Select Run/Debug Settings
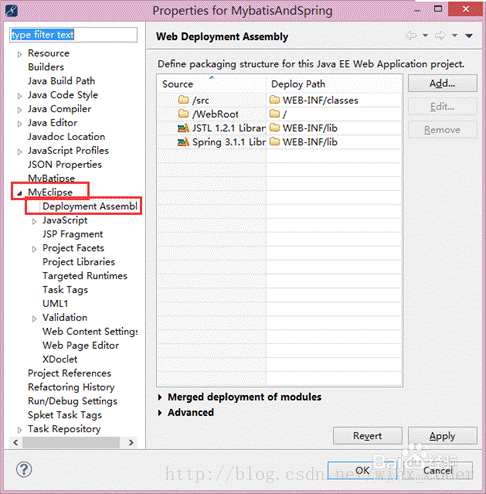The width and height of the screenshot is (486, 494). (x=73, y=401)
